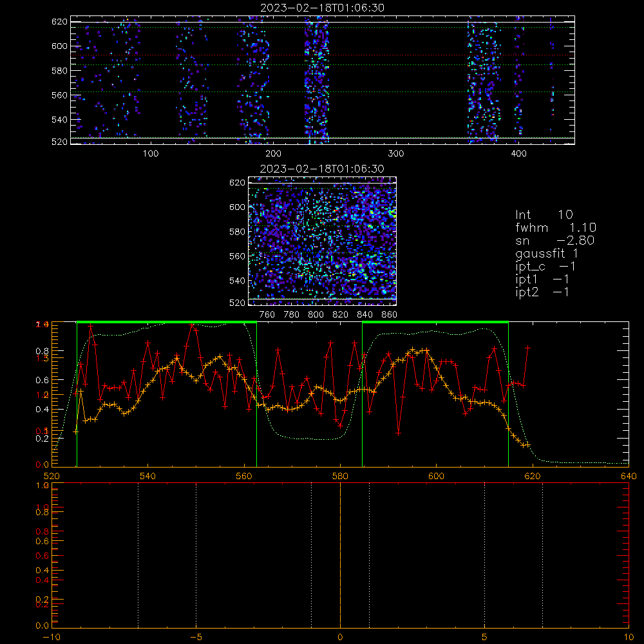Click x-axis label 780 under the middle image
This screenshot has height=644, width=644.
[292, 315]
